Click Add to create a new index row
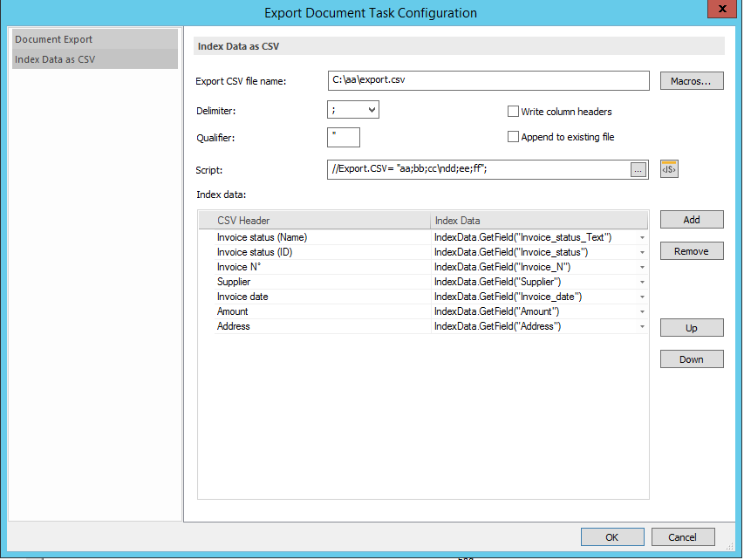744x560 pixels. [691, 219]
